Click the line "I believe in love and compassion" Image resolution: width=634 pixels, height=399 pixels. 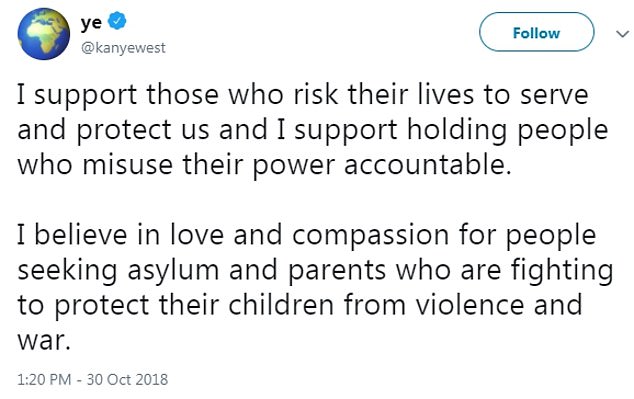tap(307, 236)
